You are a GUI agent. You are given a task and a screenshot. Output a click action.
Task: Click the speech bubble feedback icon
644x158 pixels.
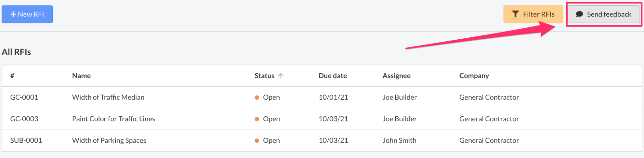(579, 15)
